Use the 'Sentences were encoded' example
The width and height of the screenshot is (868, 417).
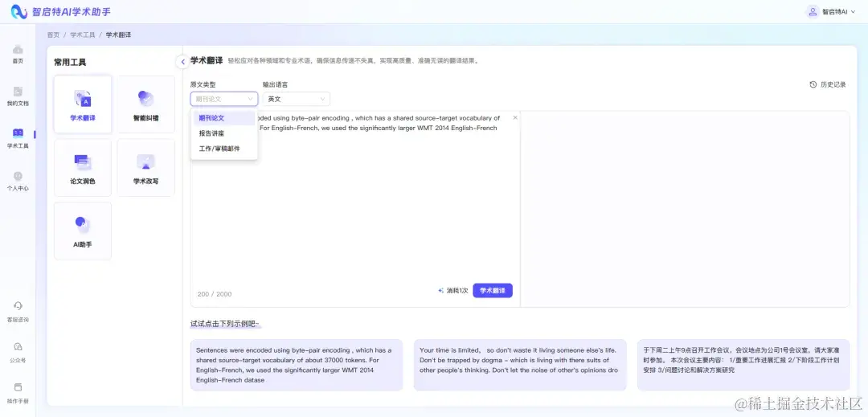pyautogui.click(x=297, y=365)
